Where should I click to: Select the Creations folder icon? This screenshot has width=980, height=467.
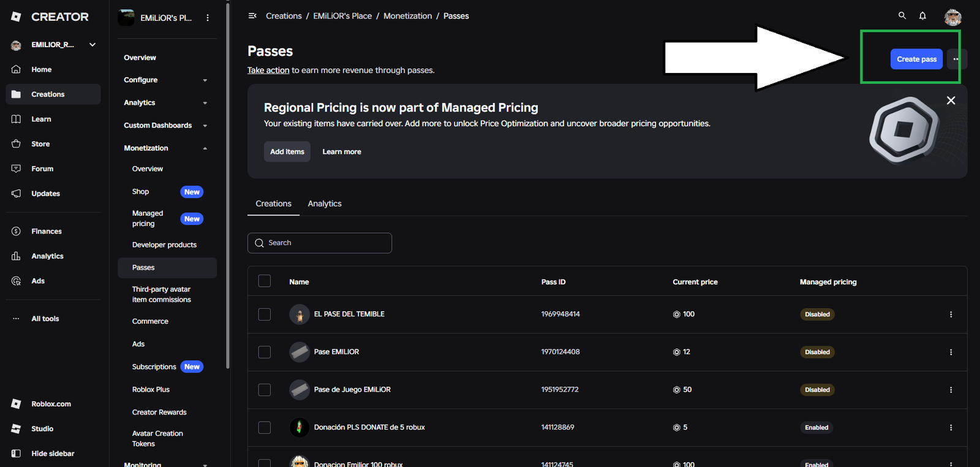point(17,94)
